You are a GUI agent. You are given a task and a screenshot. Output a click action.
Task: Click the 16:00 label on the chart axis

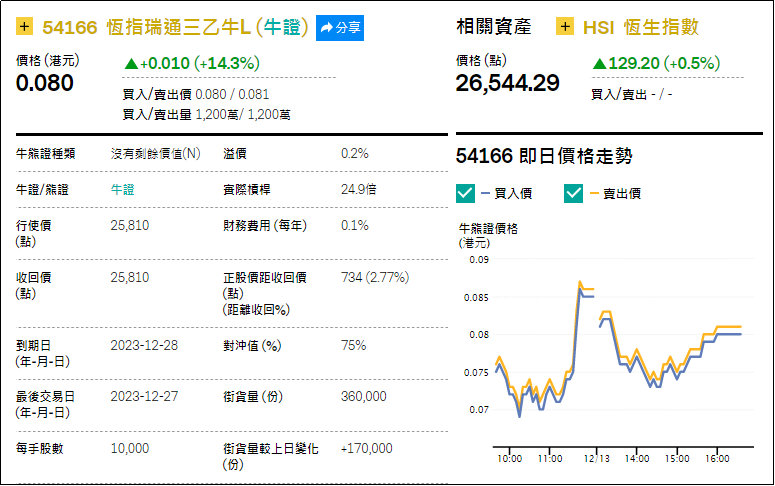pyautogui.click(x=717, y=458)
